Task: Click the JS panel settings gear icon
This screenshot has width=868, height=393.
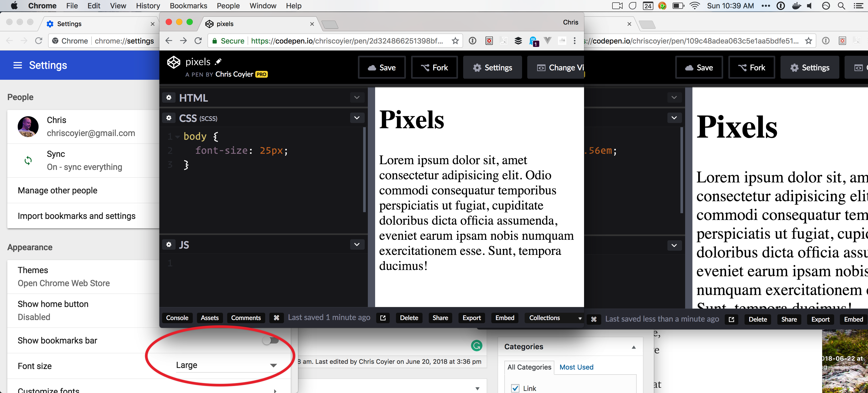Action: tap(169, 244)
